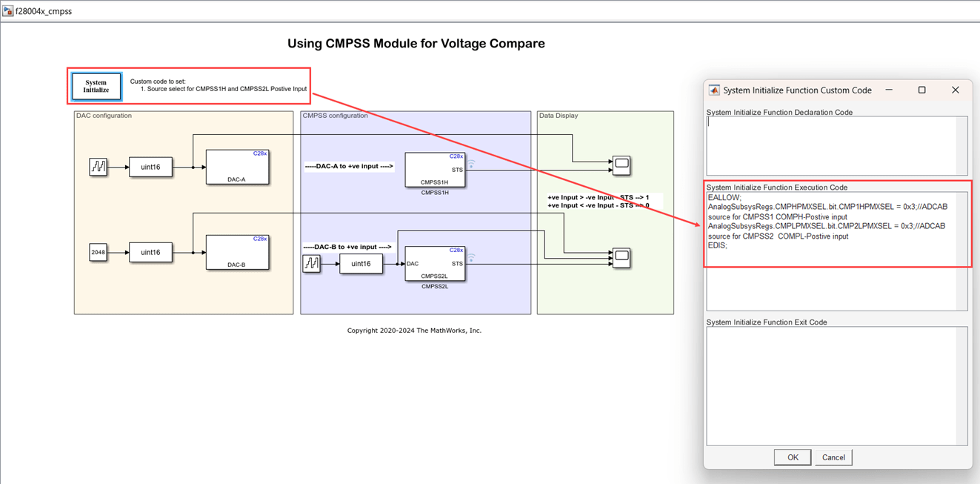Open the upper scope in Data Display

pyautogui.click(x=621, y=164)
